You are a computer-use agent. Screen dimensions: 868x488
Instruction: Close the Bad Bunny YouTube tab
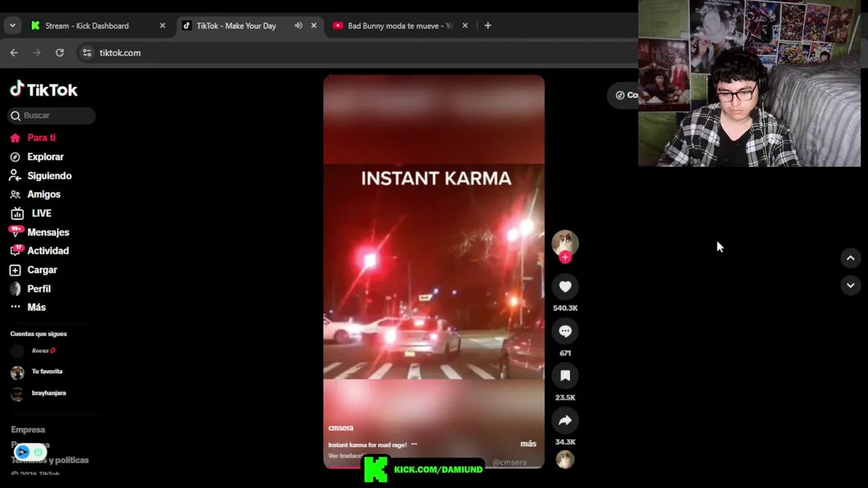coord(465,26)
